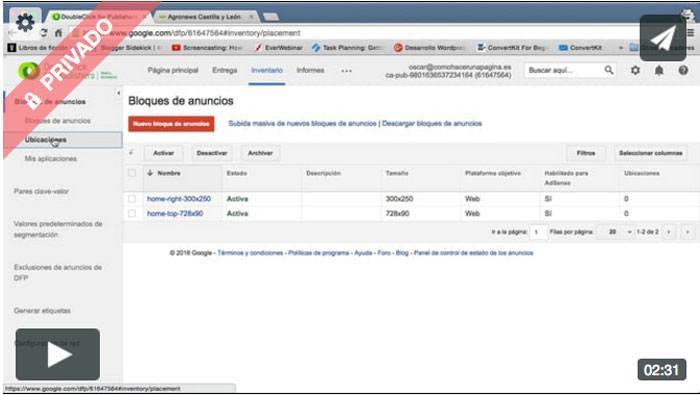Open Desarrollo Wordpress bookmark
This screenshot has width=700, height=395.
[430, 47]
